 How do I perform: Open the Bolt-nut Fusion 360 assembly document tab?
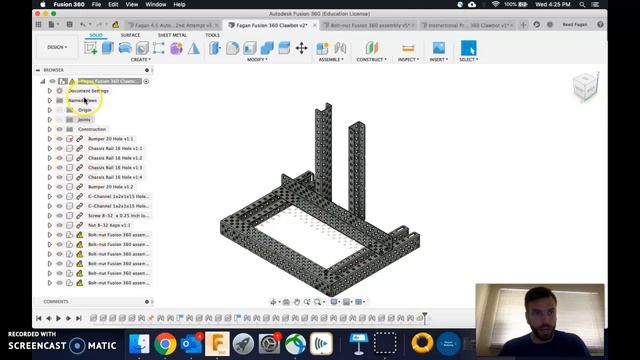(369, 25)
